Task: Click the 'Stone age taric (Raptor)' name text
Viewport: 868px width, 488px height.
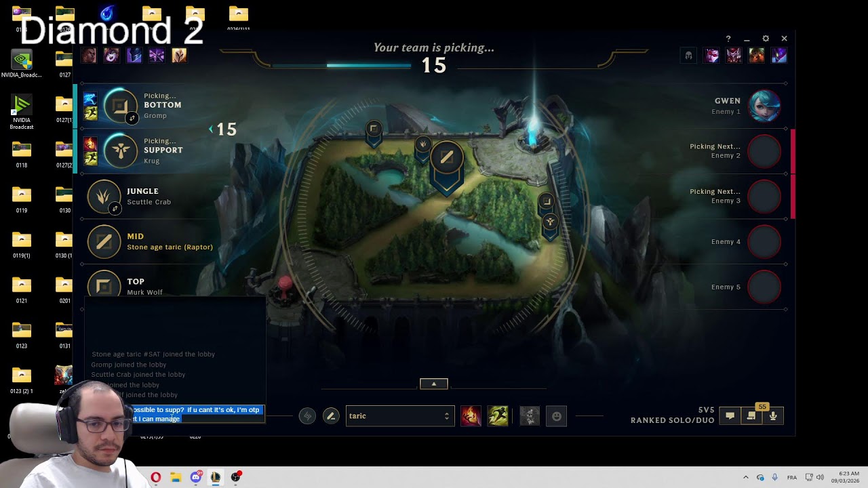Action: pos(170,247)
